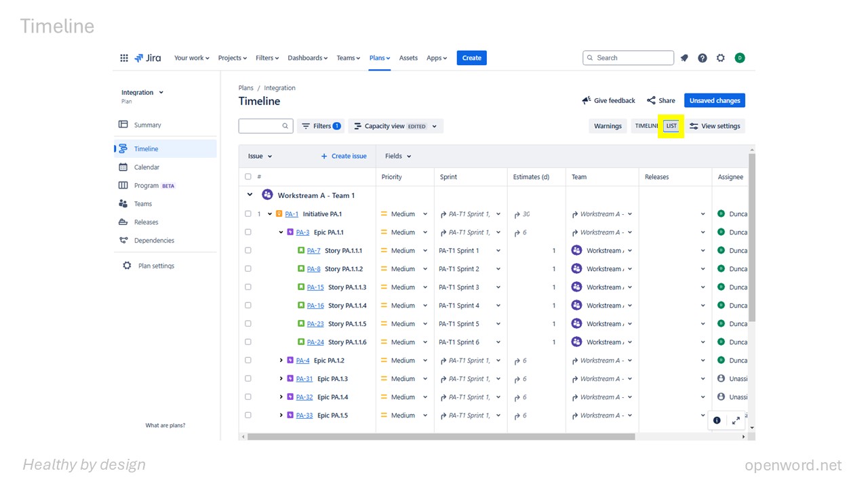Click the initiative icon for PA-1

click(x=279, y=214)
